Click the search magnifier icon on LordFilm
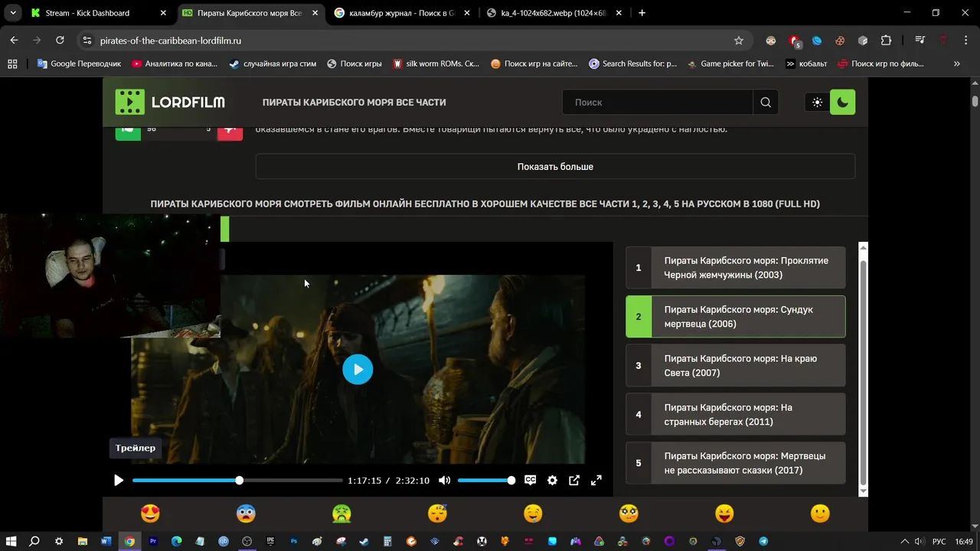This screenshot has width=980, height=551. pyautogui.click(x=766, y=102)
